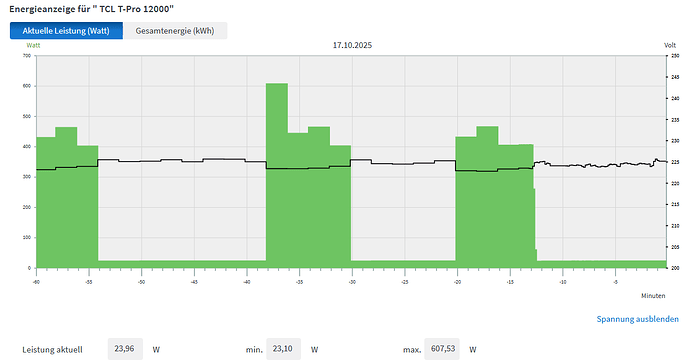690x360 pixels.
Task: Click the -30 tick on minutes axis
Action: [x=352, y=282]
